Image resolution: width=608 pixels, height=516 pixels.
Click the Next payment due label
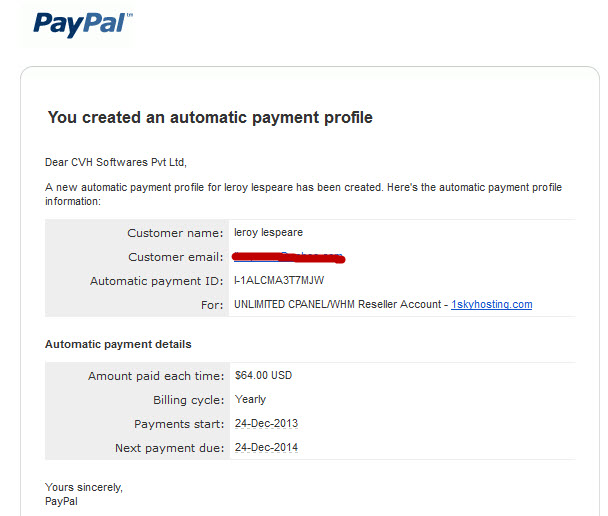tap(169, 448)
